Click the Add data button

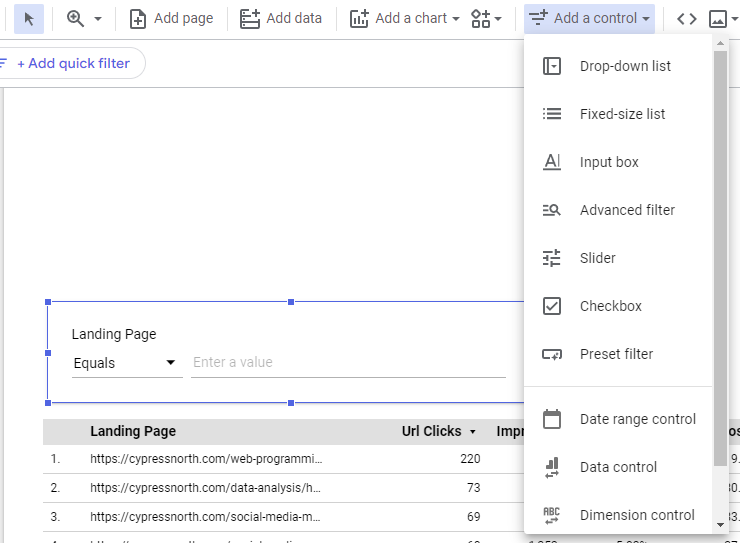tap(281, 19)
